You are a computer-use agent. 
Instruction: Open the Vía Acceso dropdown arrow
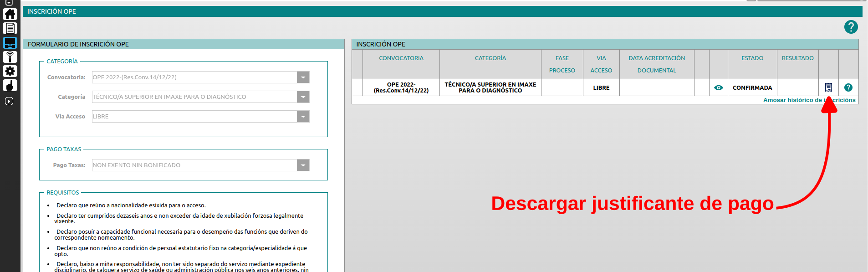pyautogui.click(x=303, y=117)
